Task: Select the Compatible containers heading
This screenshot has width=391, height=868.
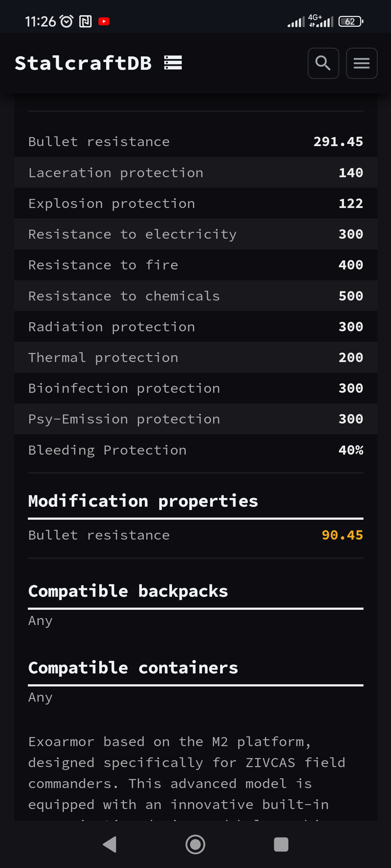Action: pyautogui.click(x=133, y=668)
